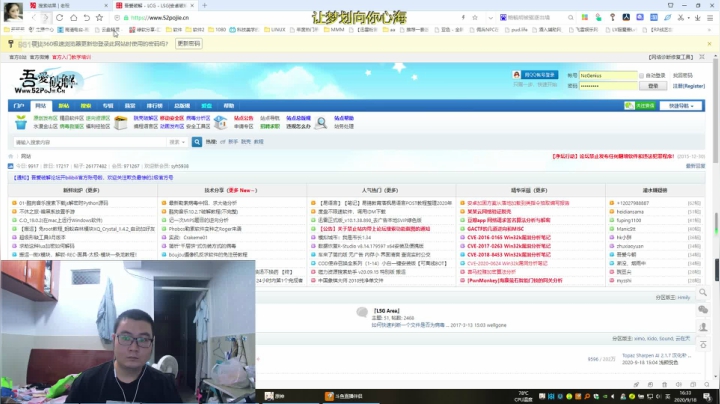This screenshot has width=720, height=404.
Task: Go to browser home page icon
Action: [x=73, y=17]
